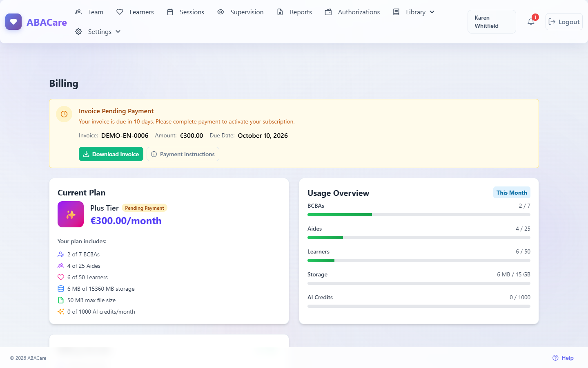Click the Pending Payment status badge
This screenshot has width=588, height=368.
pyautogui.click(x=145, y=208)
